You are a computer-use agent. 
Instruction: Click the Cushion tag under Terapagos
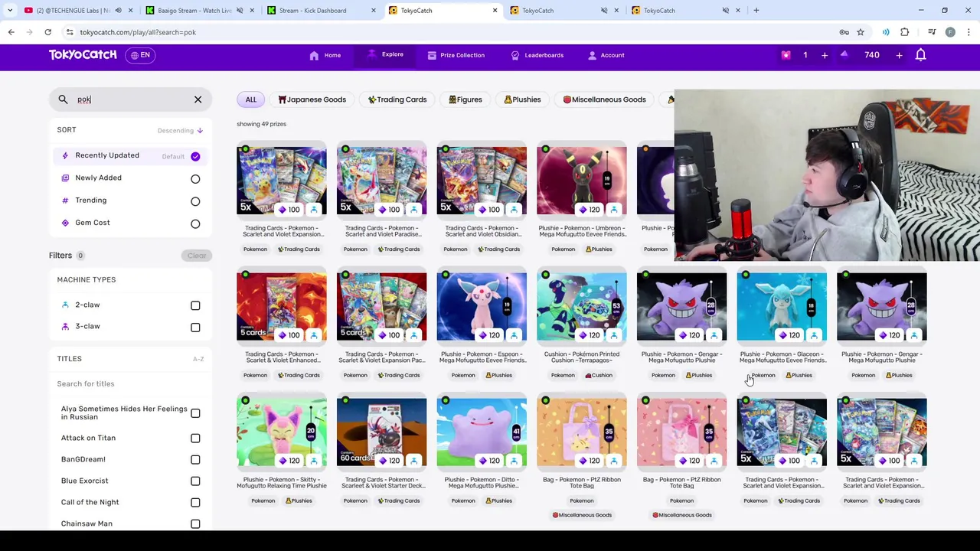598,376
